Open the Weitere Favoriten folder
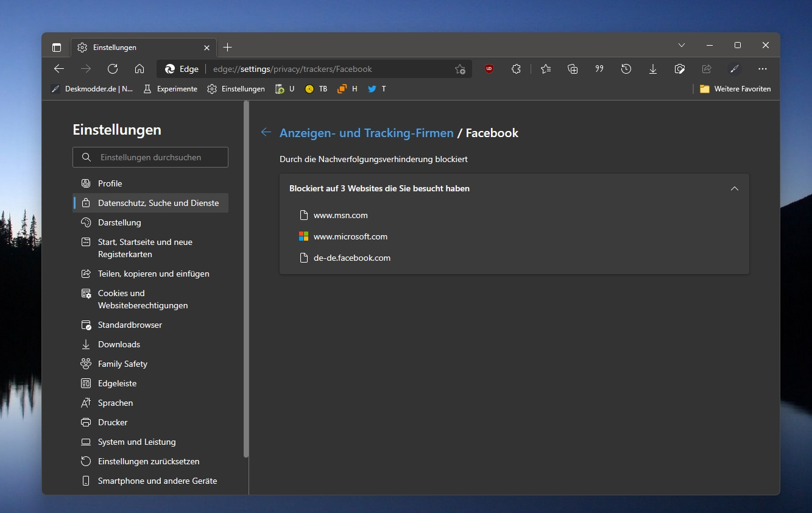The image size is (812, 513). pos(735,89)
